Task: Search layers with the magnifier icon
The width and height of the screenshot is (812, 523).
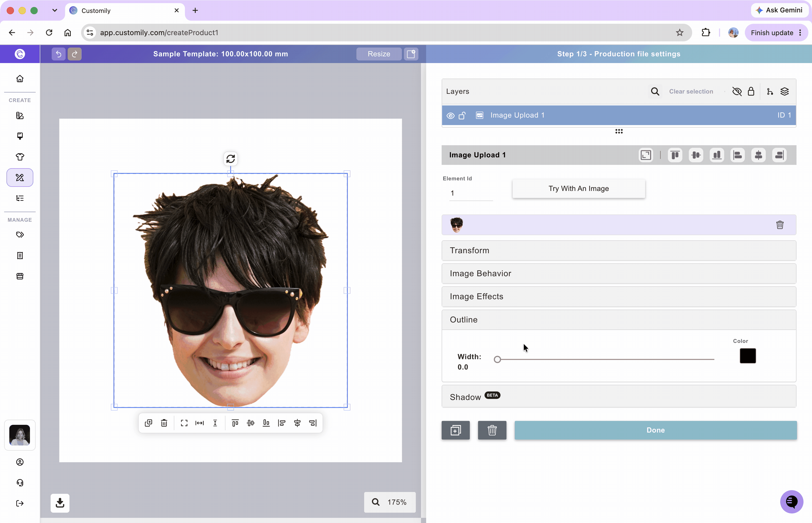Action: click(x=655, y=92)
